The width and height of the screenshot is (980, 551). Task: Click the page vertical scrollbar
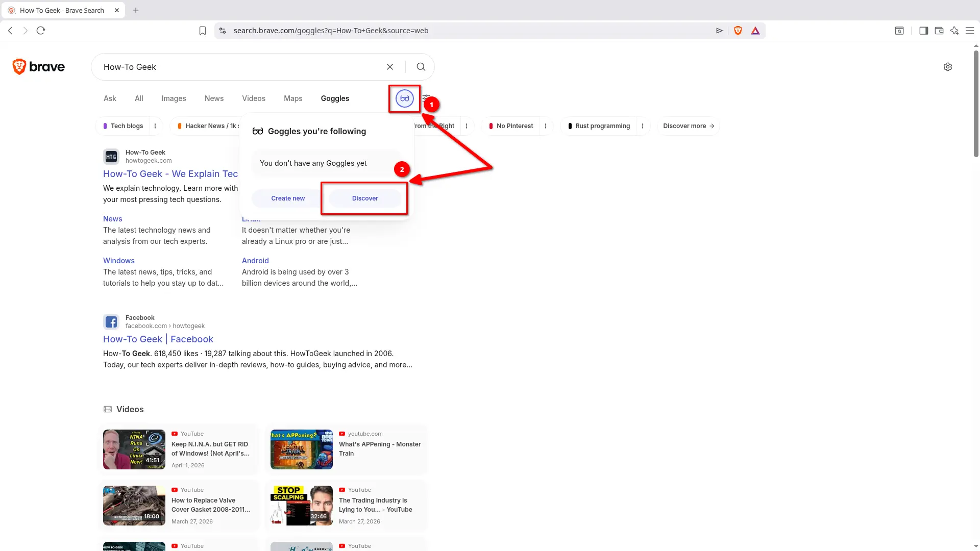tap(976, 104)
